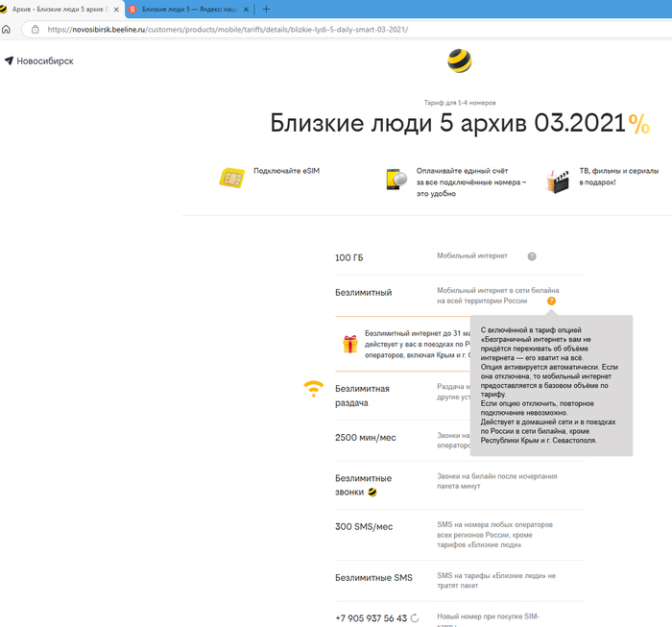Open a new browser tab
Screen dimensions: 672x627
[x=266, y=9]
